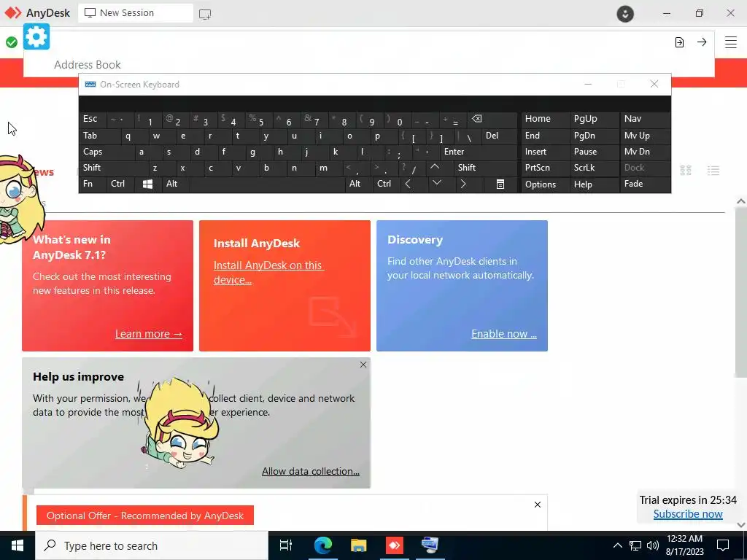
Task: Click the AnyDesk vertical scrollbar thumb
Action: coord(741,293)
